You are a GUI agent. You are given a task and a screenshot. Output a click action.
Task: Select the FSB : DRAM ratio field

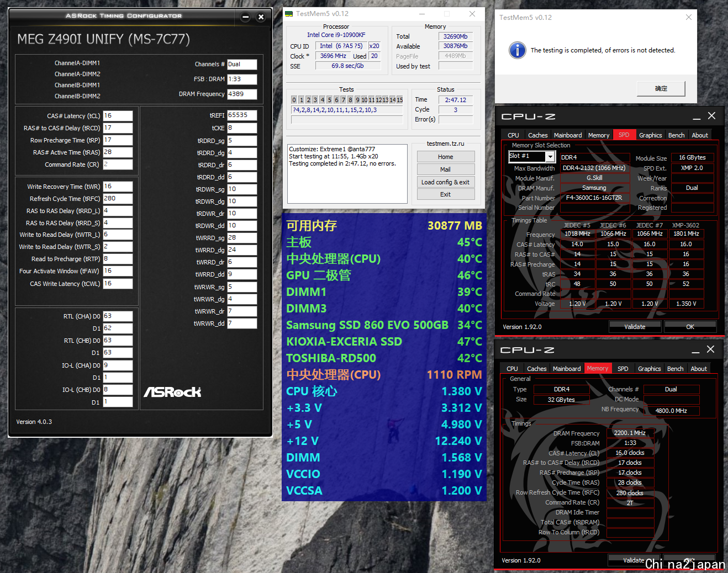click(242, 79)
